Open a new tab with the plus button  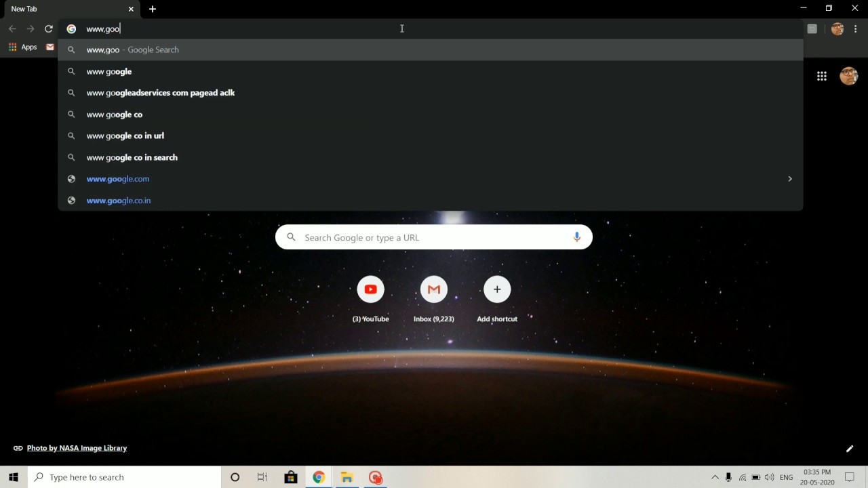point(153,9)
